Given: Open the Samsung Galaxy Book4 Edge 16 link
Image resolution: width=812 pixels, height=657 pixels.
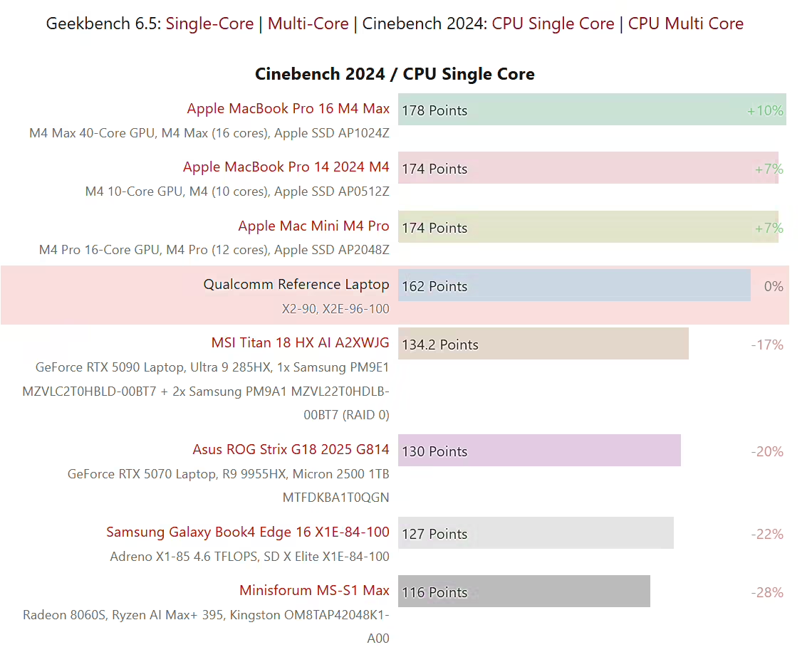Looking at the screenshot, I should pyautogui.click(x=247, y=532).
